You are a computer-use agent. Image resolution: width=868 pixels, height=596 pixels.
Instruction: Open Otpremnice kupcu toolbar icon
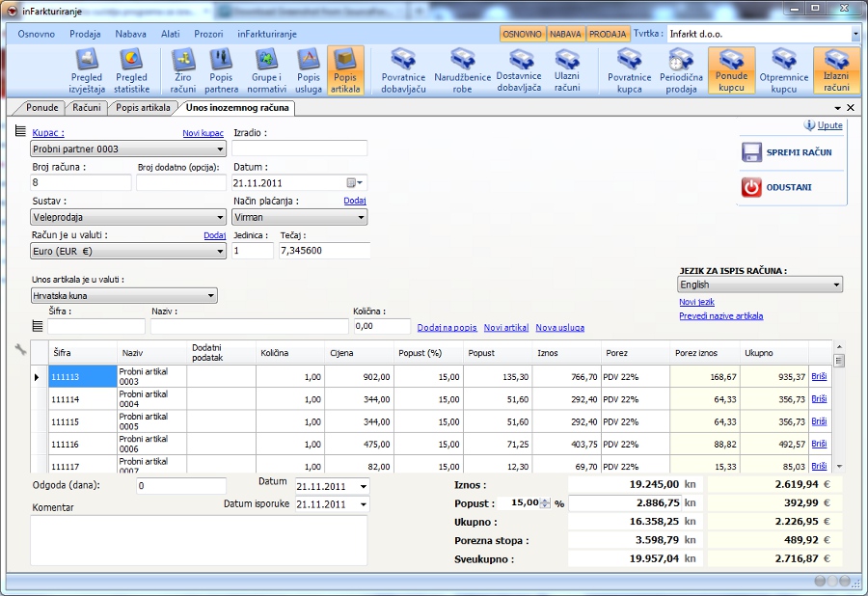(x=784, y=70)
